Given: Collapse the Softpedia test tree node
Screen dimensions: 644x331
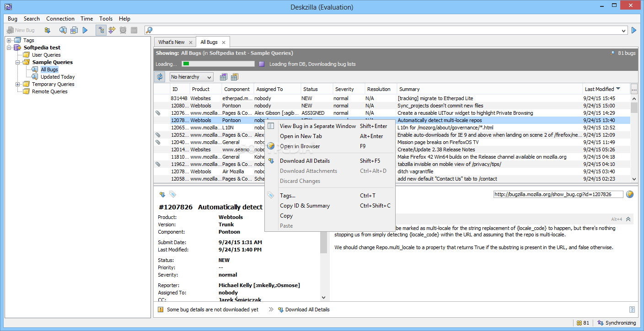Looking at the screenshot, I should point(9,48).
